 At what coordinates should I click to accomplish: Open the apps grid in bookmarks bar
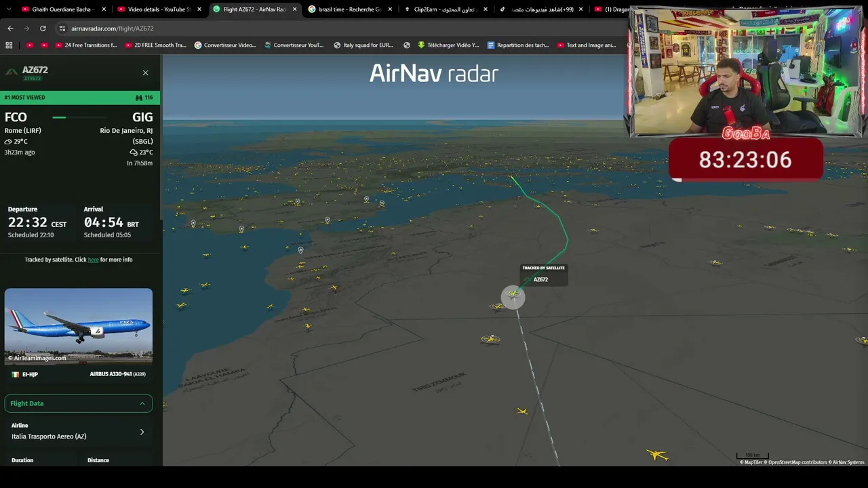click(x=9, y=45)
